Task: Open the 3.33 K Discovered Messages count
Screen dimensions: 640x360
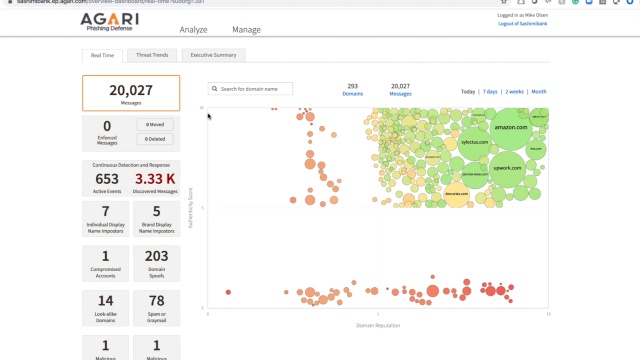Action: pyautogui.click(x=155, y=182)
